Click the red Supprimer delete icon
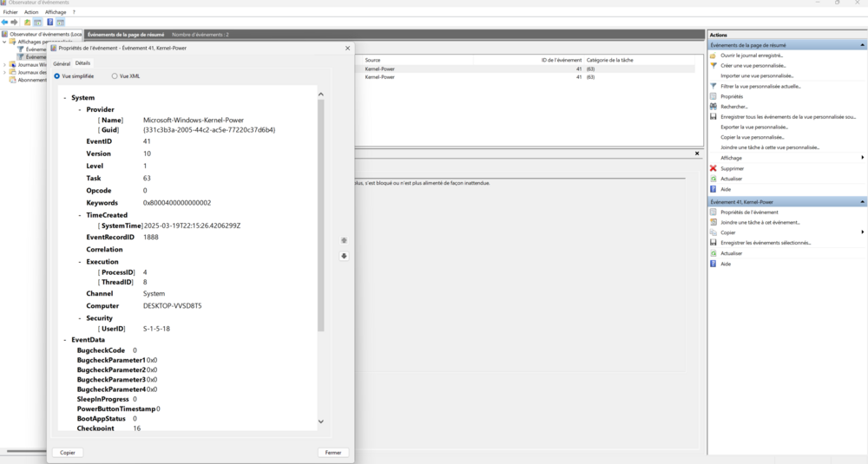The image size is (868, 464). 713,168
